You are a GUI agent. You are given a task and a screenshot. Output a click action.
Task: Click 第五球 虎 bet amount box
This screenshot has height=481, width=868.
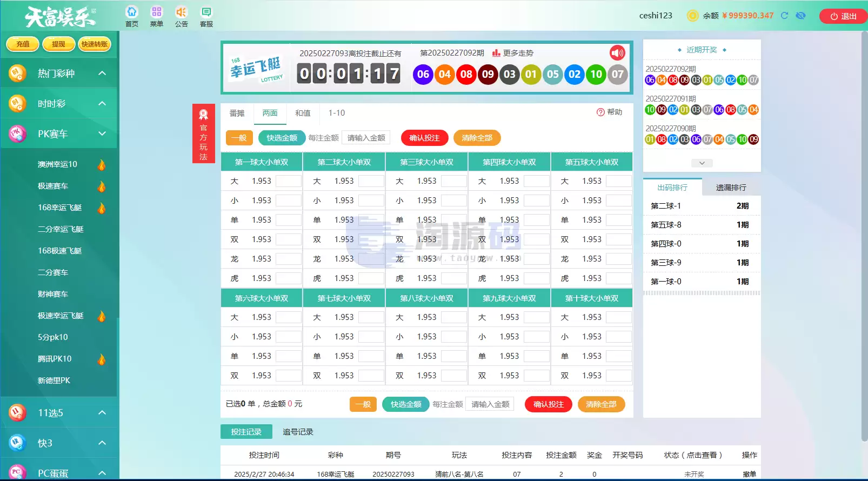click(x=619, y=278)
